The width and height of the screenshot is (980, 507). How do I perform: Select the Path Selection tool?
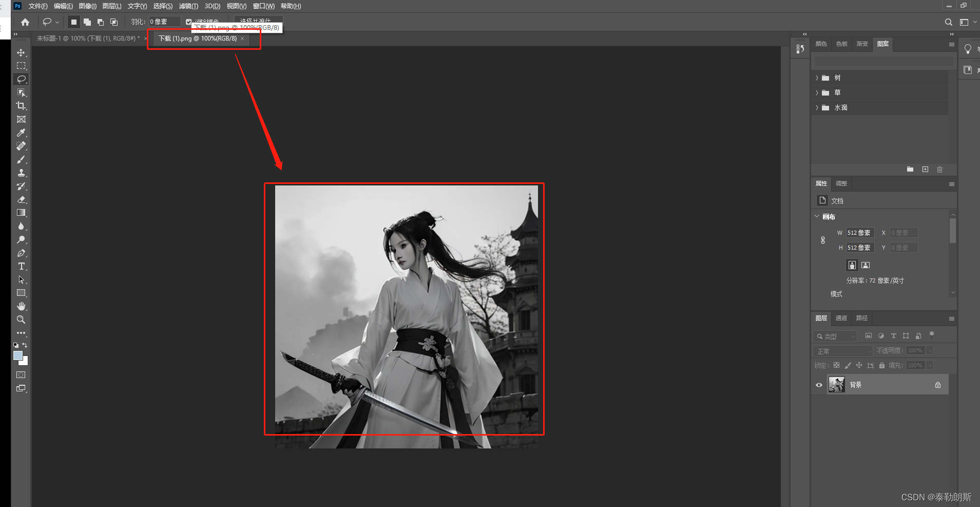pyautogui.click(x=21, y=279)
